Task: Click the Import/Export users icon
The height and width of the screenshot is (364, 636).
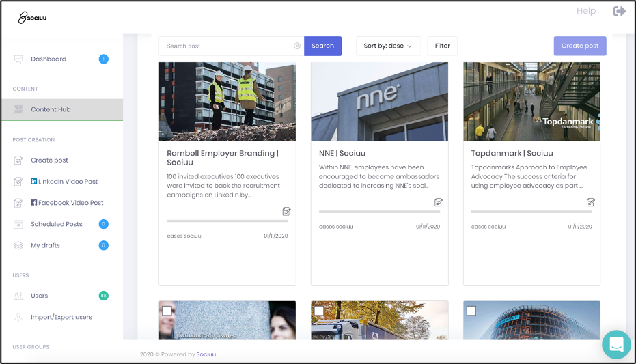Action: point(18,317)
